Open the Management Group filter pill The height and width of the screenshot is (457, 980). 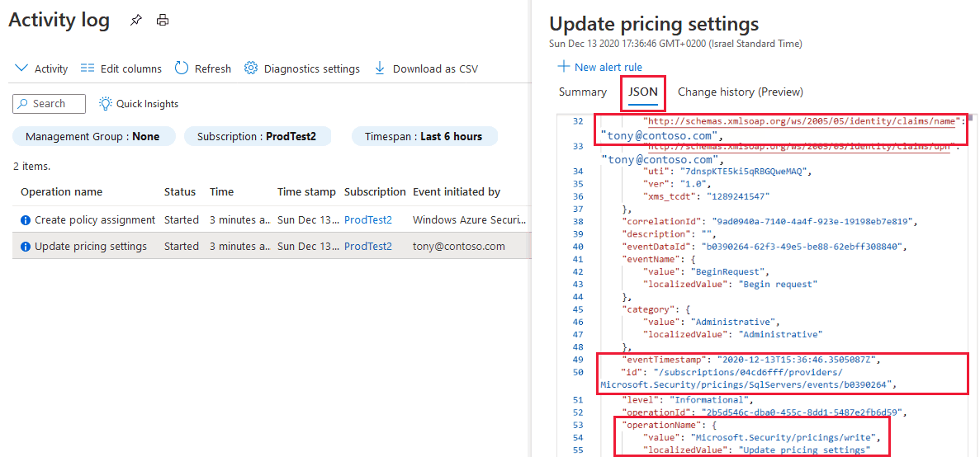pos(92,136)
